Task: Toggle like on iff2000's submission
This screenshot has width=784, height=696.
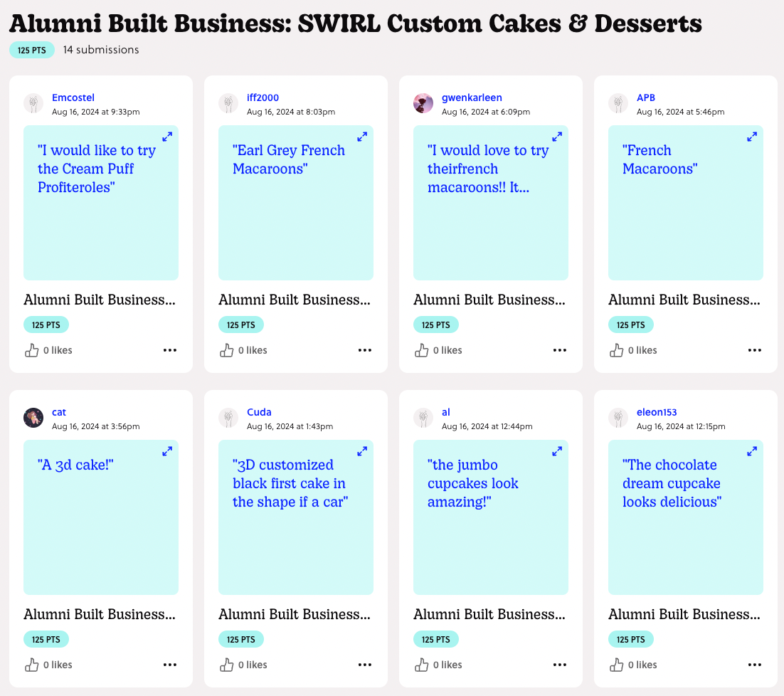Action: [x=227, y=349]
